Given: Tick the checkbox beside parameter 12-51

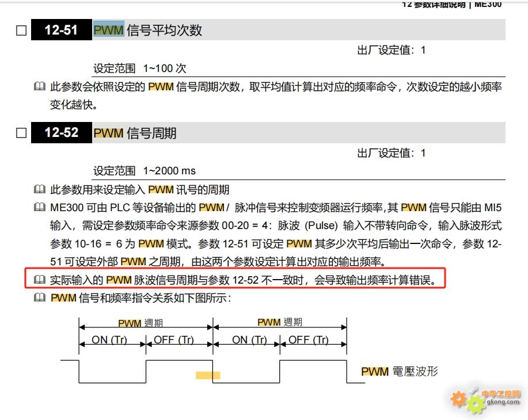Looking at the screenshot, I should (21, 30).
